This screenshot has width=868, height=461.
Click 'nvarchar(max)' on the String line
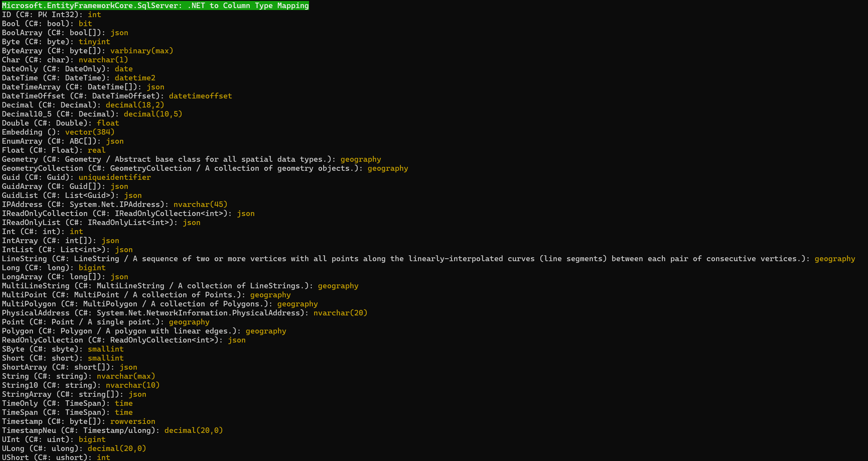tap(126, 376)
